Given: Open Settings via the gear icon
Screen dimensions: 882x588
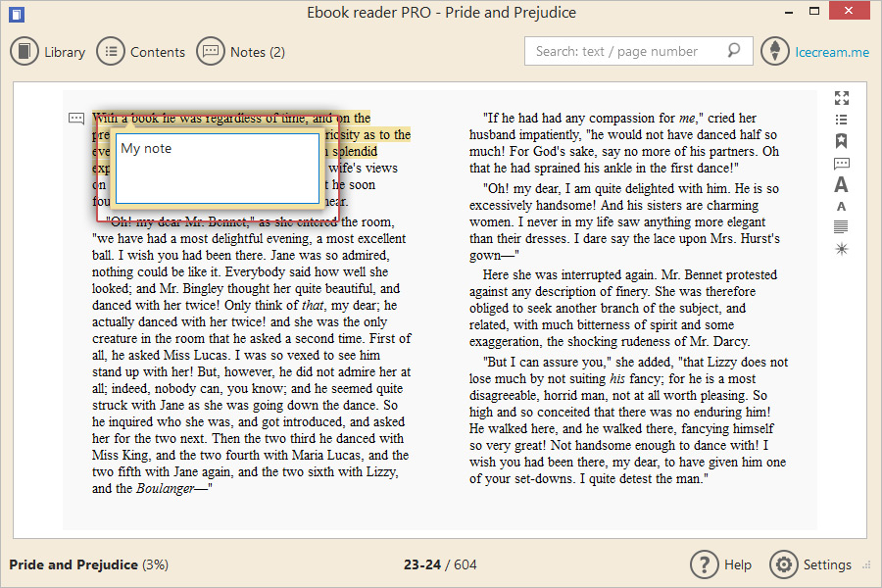Looking at the screenshot, I should (784, 564).
